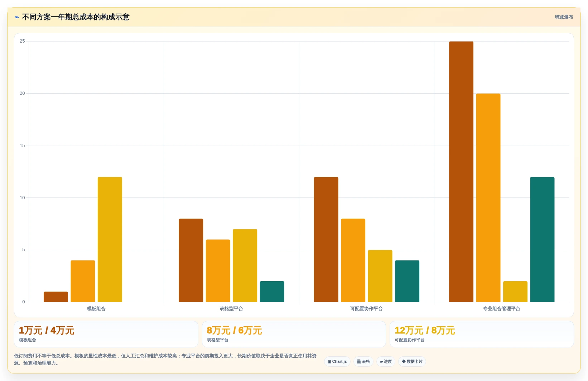Click the teal 4 bar of 可配置协作平台

click(x=407, y=281)
